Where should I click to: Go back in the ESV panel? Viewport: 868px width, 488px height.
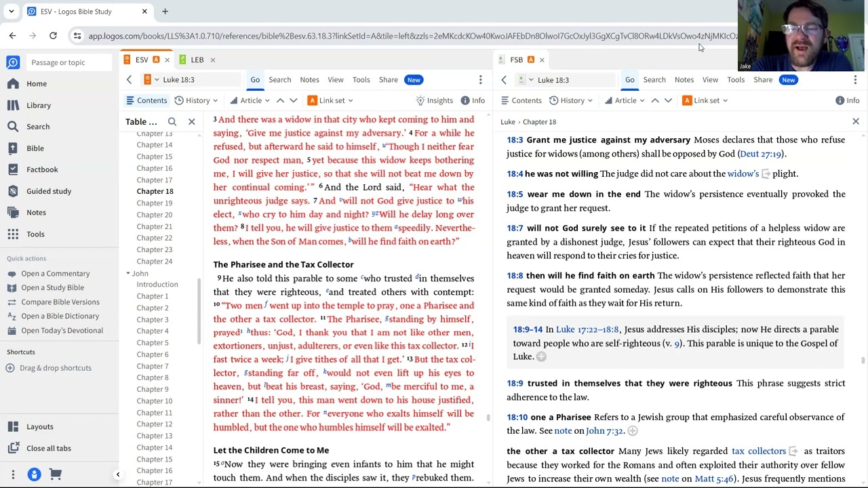click(129, 80)
